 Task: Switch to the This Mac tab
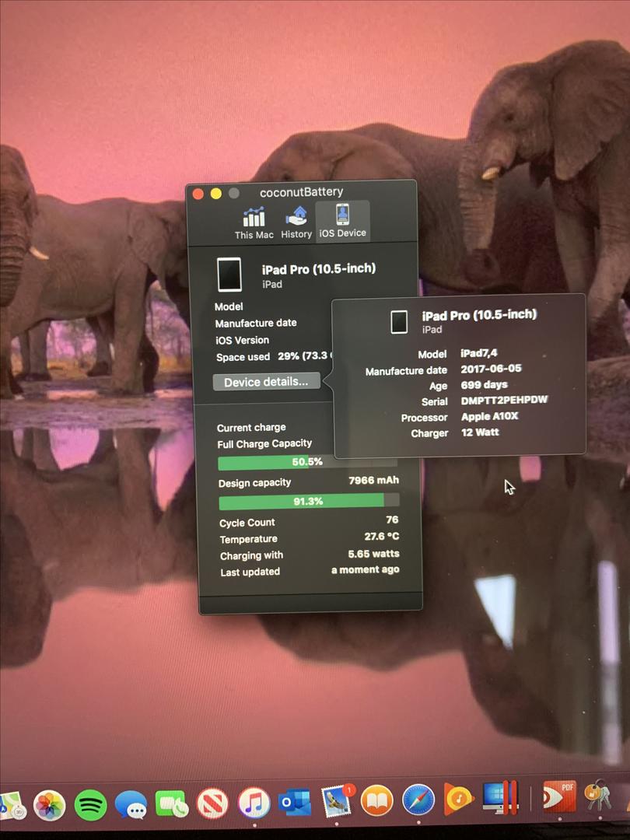coord(254,222)
